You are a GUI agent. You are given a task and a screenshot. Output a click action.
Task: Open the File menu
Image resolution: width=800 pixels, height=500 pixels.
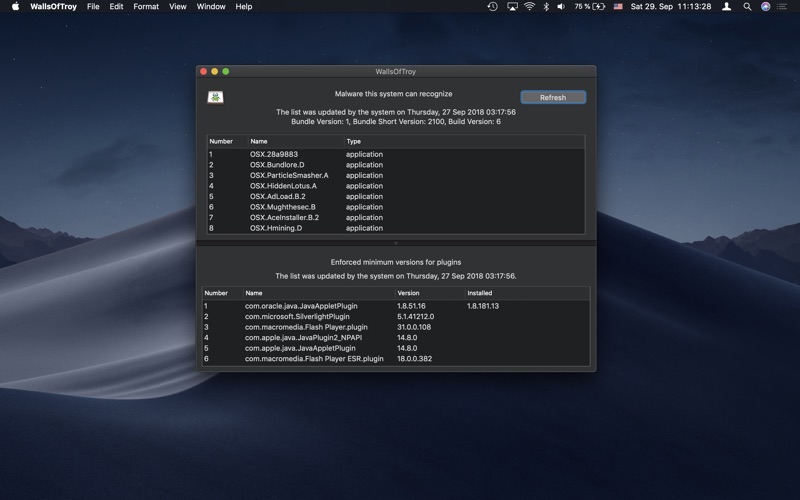click(93, 7)
